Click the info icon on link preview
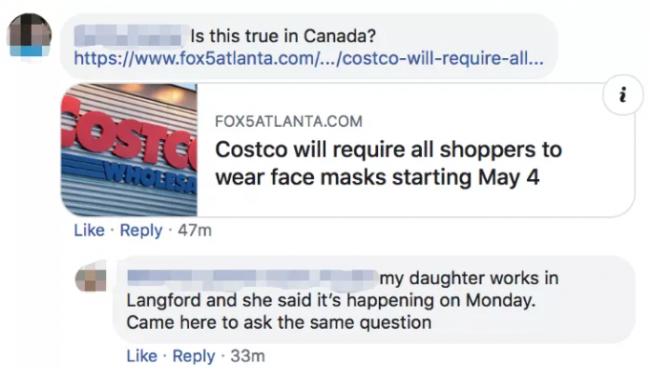The height and width of the screenshot is (383, 650). (622, 95)
